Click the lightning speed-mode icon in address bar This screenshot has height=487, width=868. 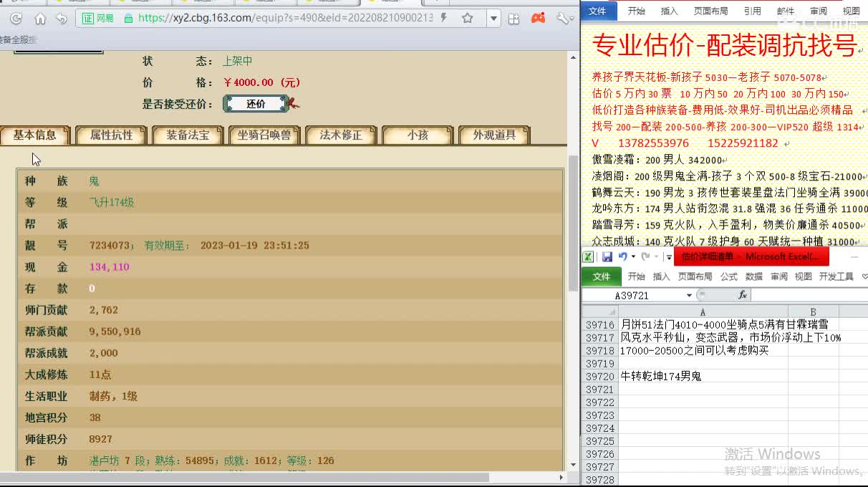445,18
